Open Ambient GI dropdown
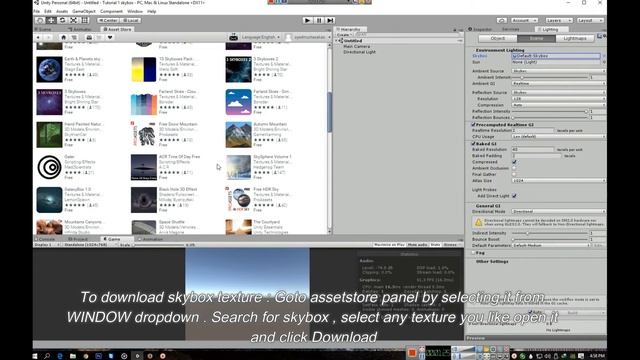 click(x=558, y=84)
